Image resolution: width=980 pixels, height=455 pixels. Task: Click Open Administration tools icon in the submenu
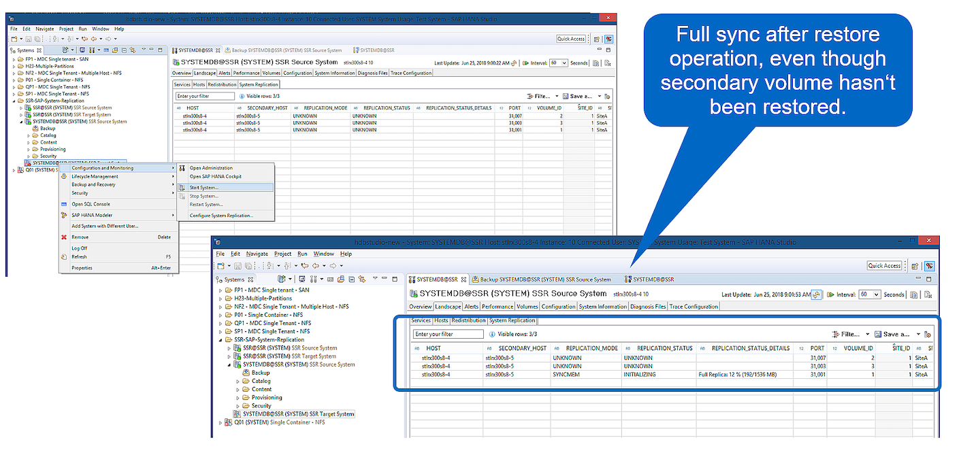click(182, 168)
